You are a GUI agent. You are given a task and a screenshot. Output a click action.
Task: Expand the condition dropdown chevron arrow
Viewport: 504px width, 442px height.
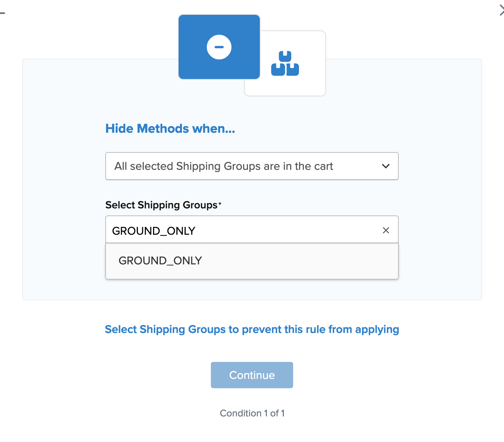[386, 166]
